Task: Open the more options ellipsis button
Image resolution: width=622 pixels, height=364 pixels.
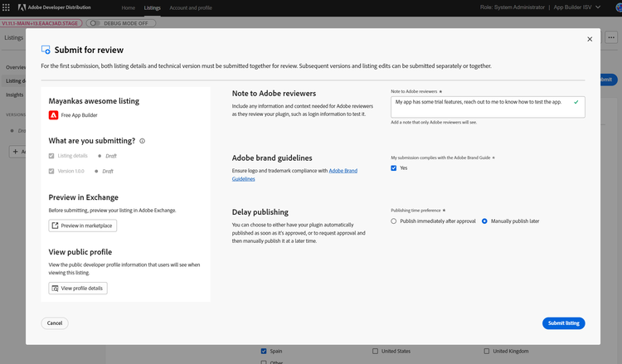Action: (611, 37)
